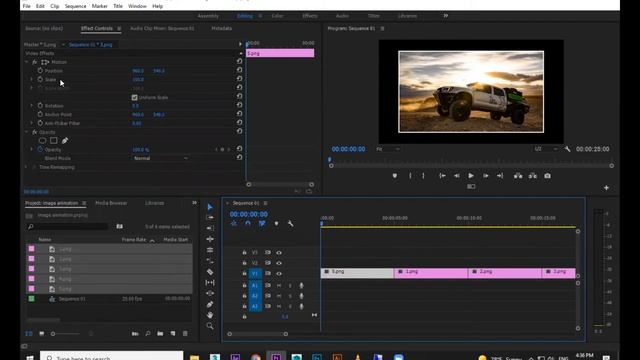This screenshot has height=360, width=640.
Task: Export Frame camera button
Action: point(547,176)
